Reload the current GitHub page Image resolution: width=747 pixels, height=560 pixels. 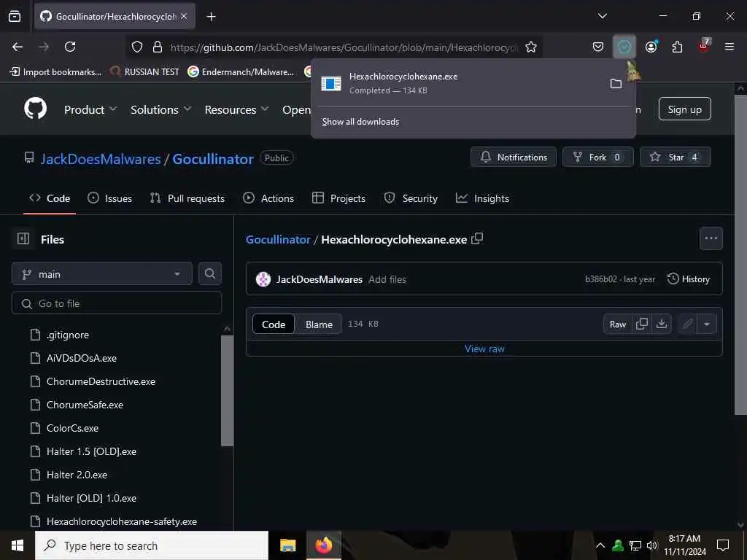pos(70,47)
